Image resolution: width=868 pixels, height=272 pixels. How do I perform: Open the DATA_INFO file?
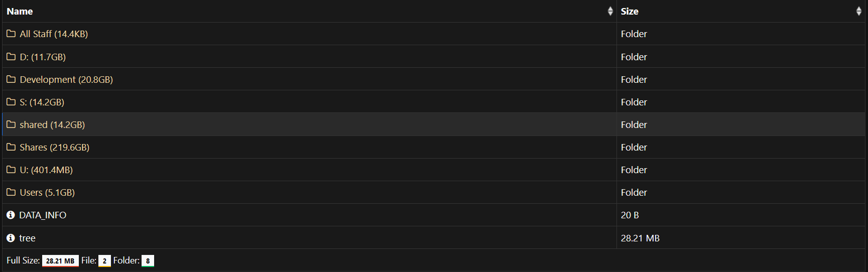pos(43,215)
